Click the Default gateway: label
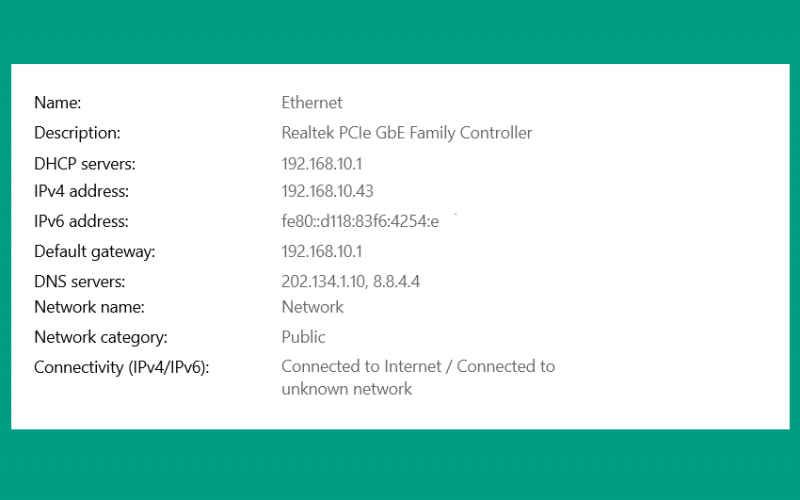The image size is (800, 500). 94,252
